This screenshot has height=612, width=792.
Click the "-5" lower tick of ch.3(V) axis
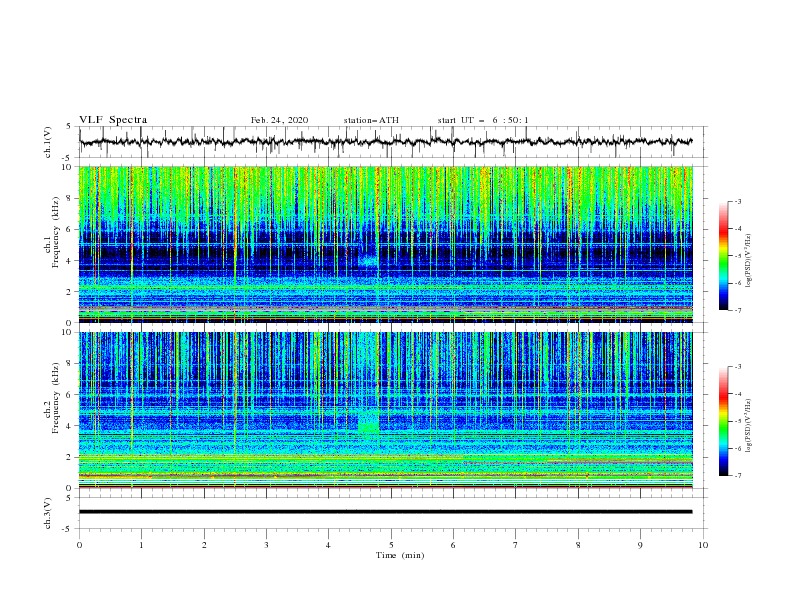coord(68,529)
